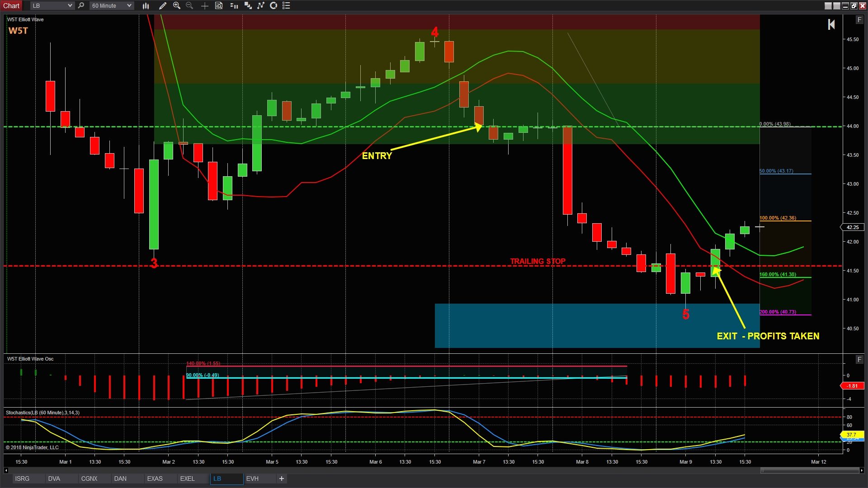This screenshot has width=868, height=488.
Task: Select the pencil drawing tools icon
Action: [x=163, y=5]
